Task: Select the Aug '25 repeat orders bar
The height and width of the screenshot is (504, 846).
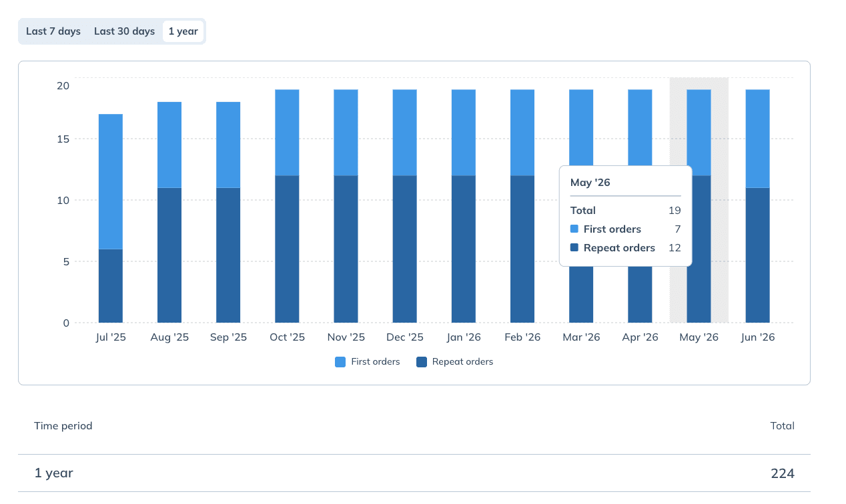Action: [169, 255]
